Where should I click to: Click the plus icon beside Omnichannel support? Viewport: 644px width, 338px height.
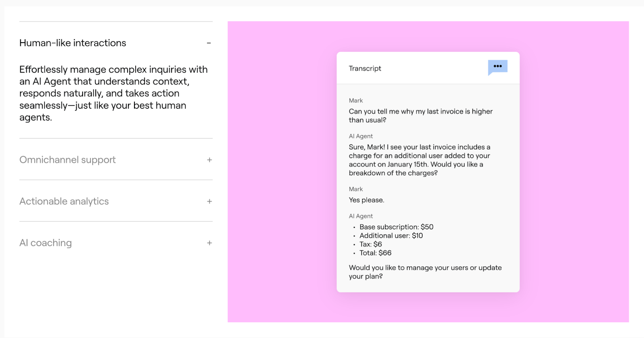(209, 160)
